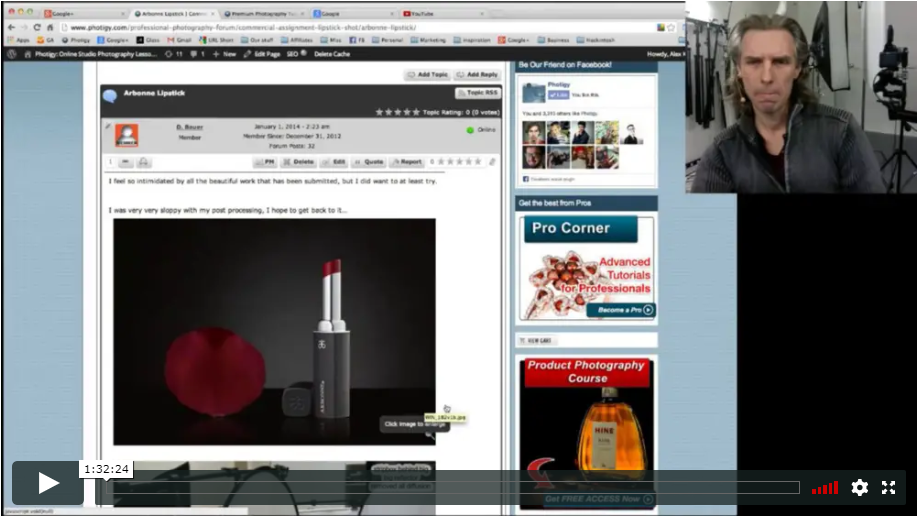Open the URL Short bookmark
The image size is (918, 517).
(x=216, y=40)
